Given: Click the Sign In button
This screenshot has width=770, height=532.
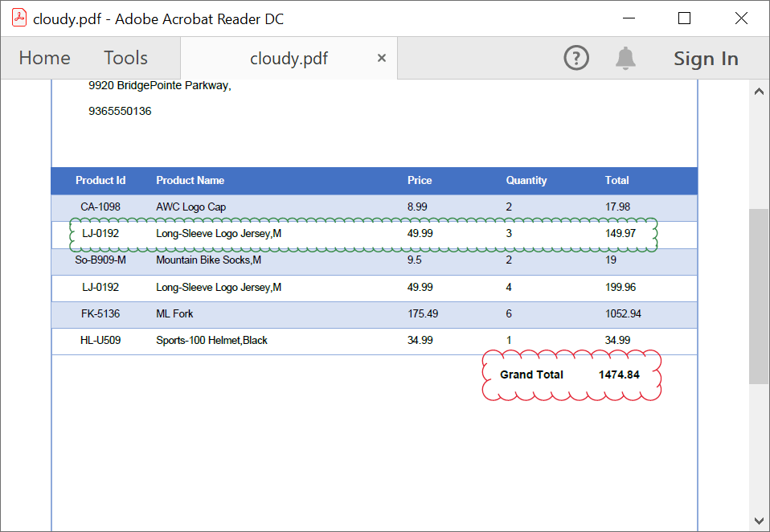Looking at the screenshot, I should tap(706, 58).
